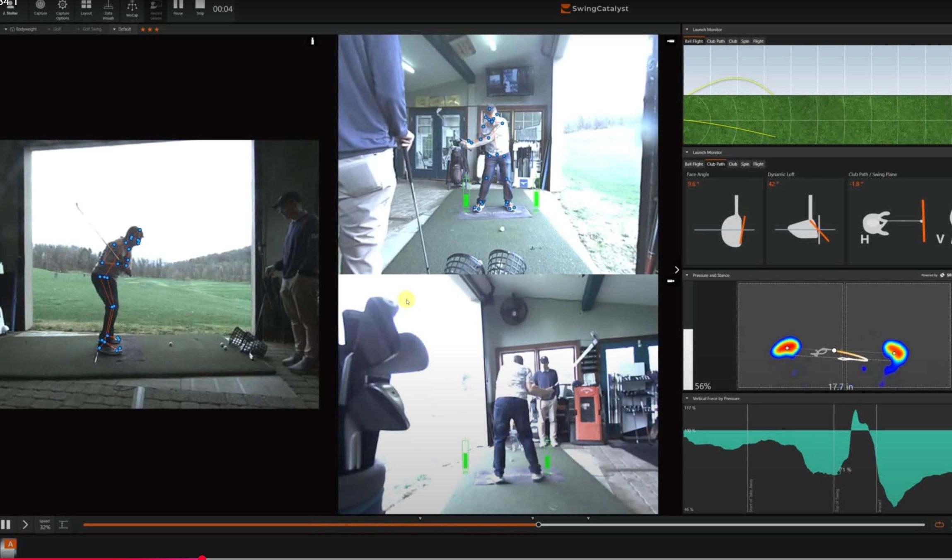
Task: Pause playback in bottom-left transport
Action: tap(6, 525)
